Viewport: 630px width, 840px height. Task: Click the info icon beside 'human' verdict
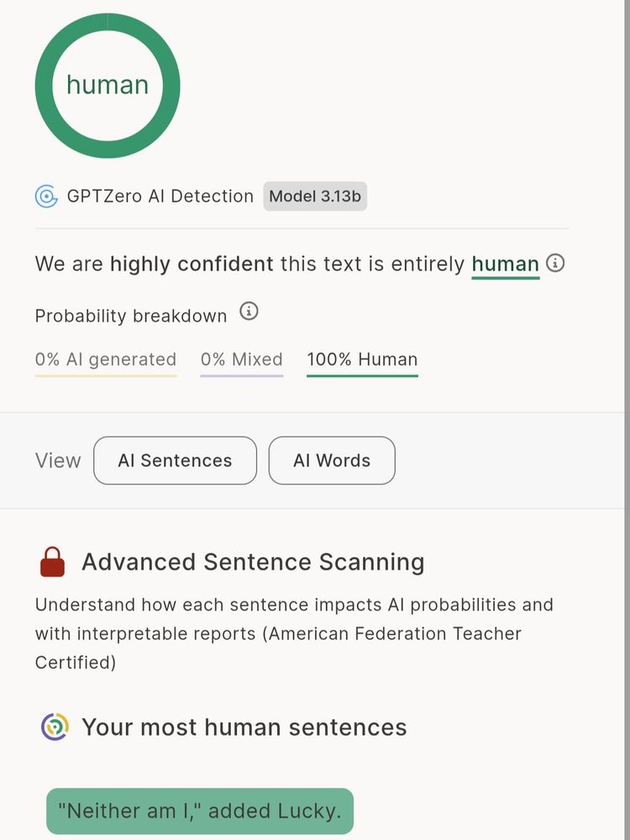(555, 263)
